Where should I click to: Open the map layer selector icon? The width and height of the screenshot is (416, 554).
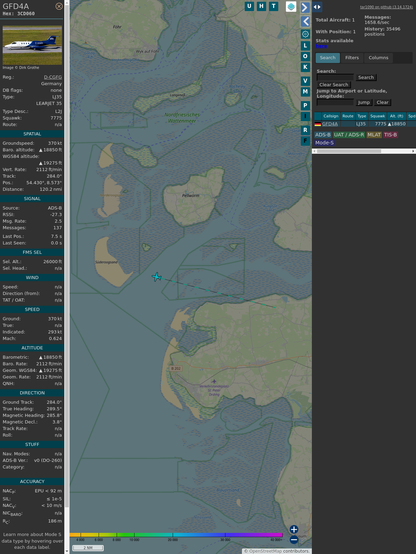pyautogui.click(x=291, y=7)
